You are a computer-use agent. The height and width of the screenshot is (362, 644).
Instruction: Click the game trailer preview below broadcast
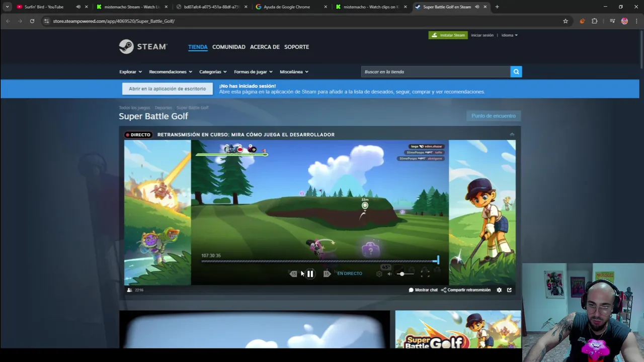tap(254, 329)
